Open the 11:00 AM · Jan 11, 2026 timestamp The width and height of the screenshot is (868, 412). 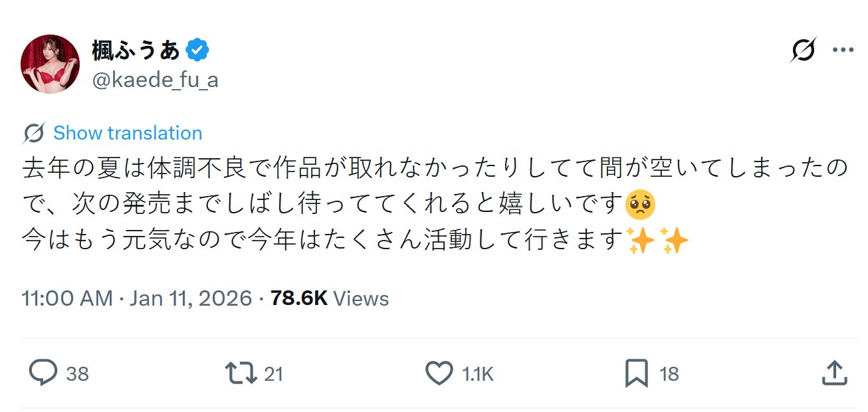pyautogui.click(x=136, y=298)
